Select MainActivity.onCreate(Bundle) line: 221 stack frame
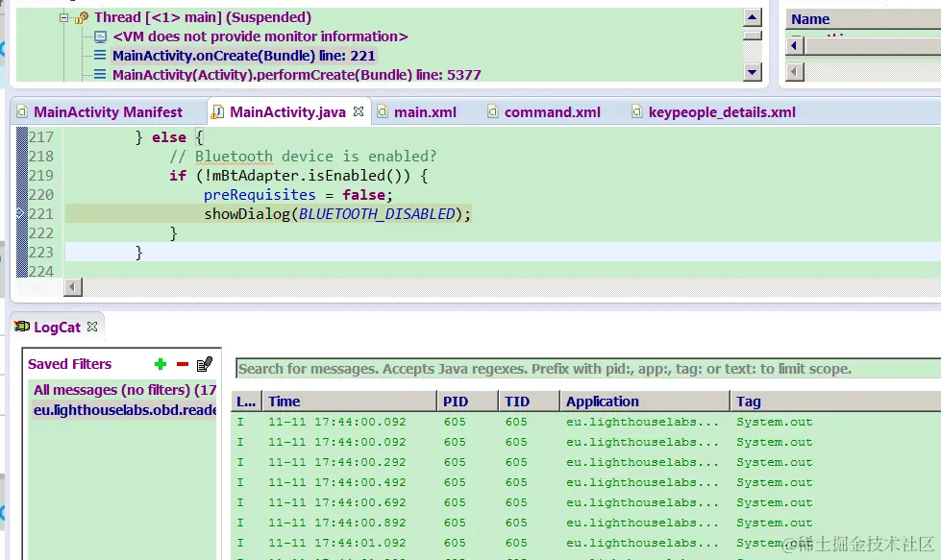941x560 pixels. point(243,56)
